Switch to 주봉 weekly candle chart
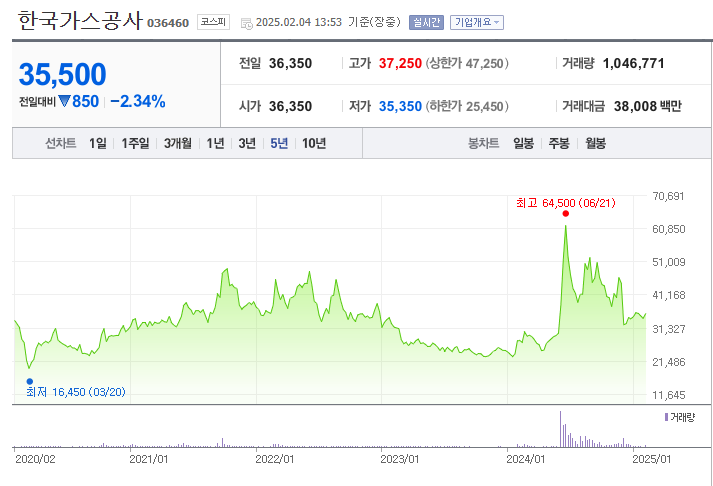Image resolution: width=713 pixels, height=486 pixels. pyautogui.click(x=559, y=144)
